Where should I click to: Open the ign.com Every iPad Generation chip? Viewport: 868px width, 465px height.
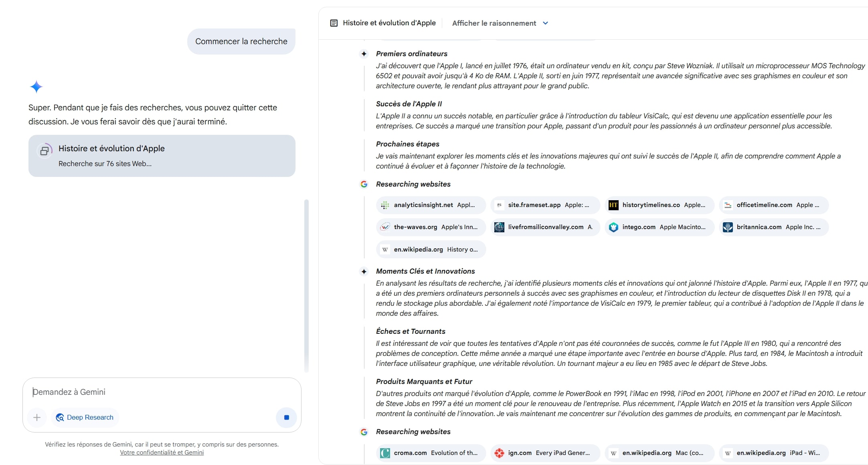click(x=545, y=453)
